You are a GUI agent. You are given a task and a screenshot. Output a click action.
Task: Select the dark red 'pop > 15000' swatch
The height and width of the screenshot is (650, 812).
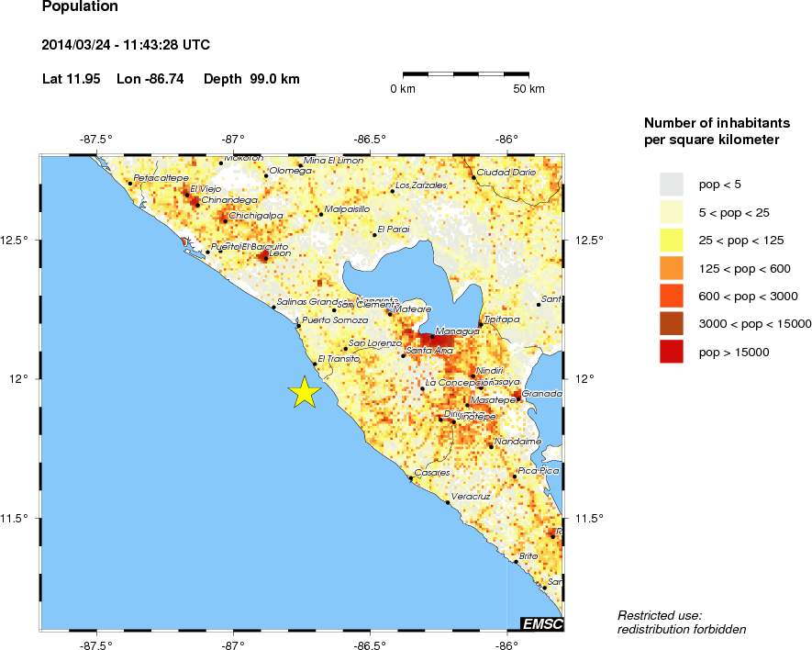[673, 352]
